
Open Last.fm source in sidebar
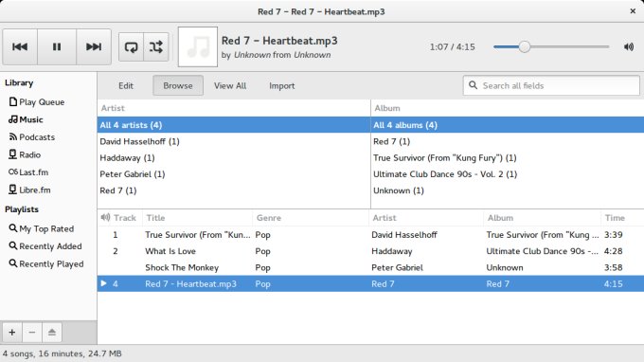(28, 172)
